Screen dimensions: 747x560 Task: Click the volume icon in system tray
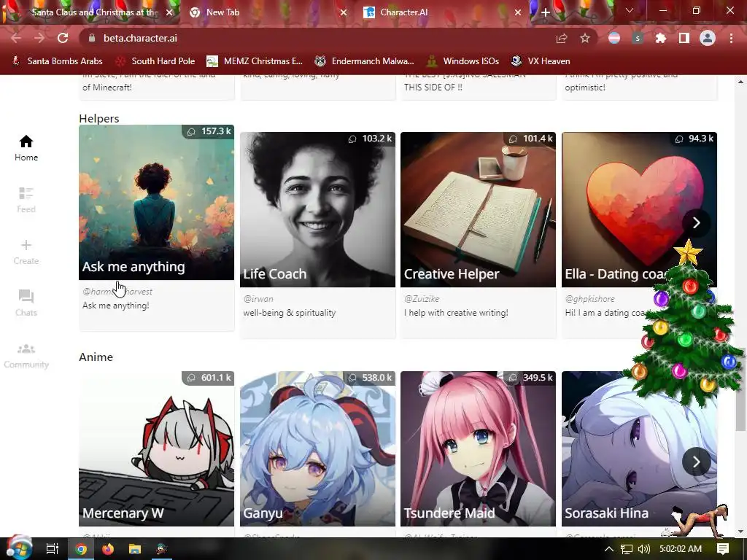click(x=643, y=549)
